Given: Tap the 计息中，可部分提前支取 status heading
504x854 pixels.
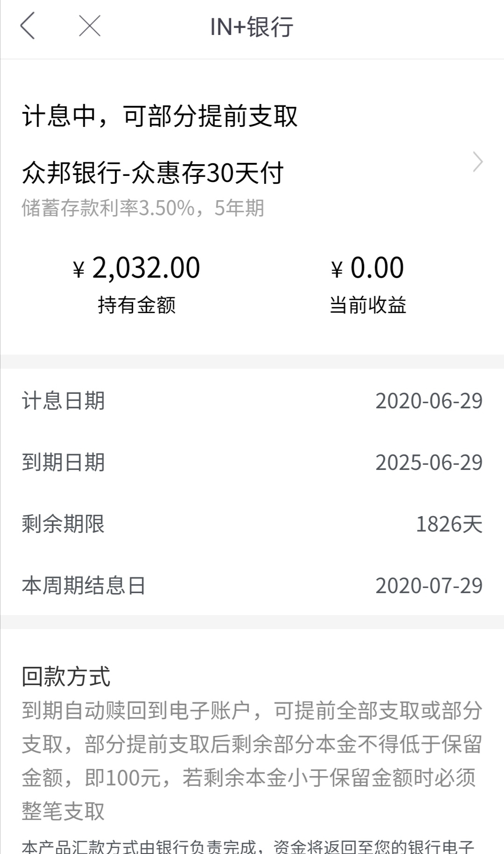Looking at the screenshot, I should [x=160, y=116].
